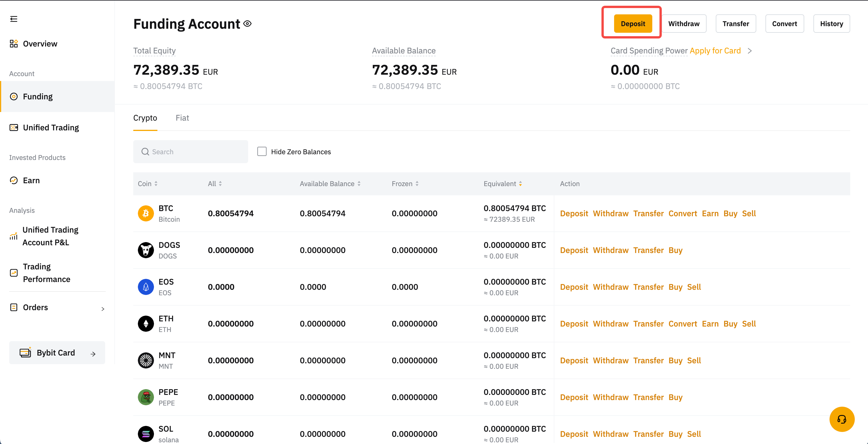Viewport: 868px width, 444px height.
Task: Open Unified Trading Account P&L menu
Action: pyautogui.click(x=50, y=236)
